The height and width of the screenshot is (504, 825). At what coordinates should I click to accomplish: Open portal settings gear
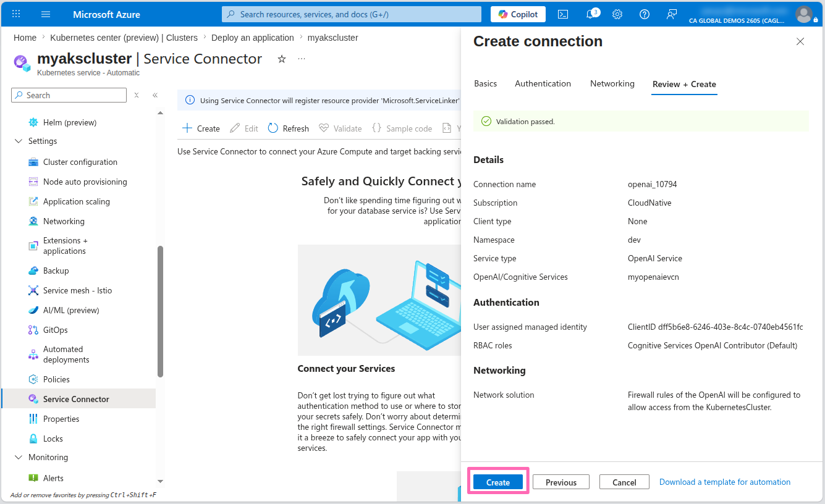[x=617, y=14]
